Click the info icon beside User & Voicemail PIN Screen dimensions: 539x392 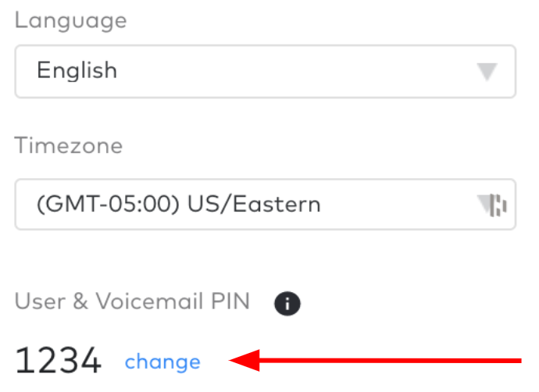tap(287, 303)
